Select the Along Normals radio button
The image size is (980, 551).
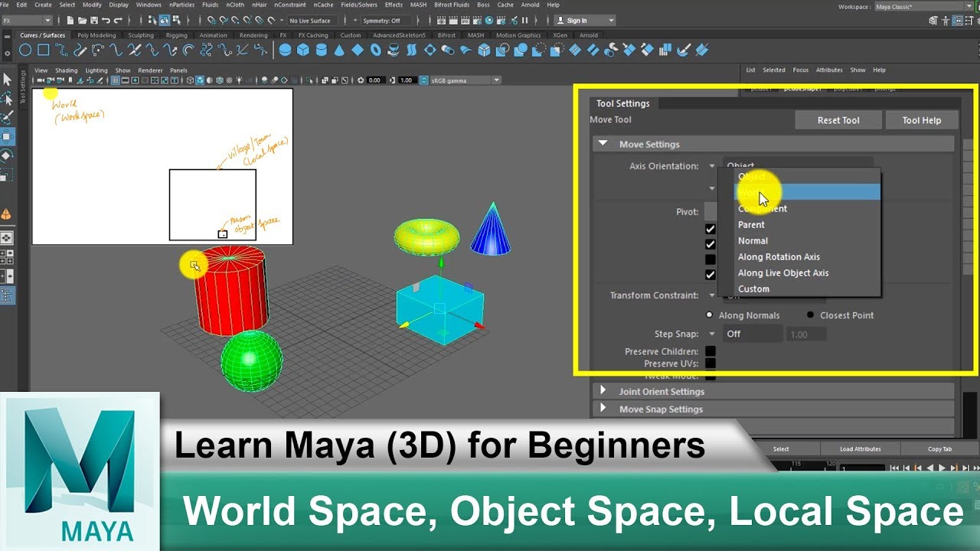coord(710,315)
